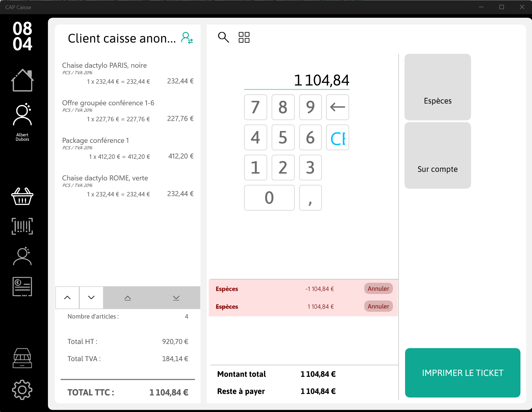This screenshot has width=532, height=412.
Task: Click the single up chevron arrow
Action: click(67, 298)
